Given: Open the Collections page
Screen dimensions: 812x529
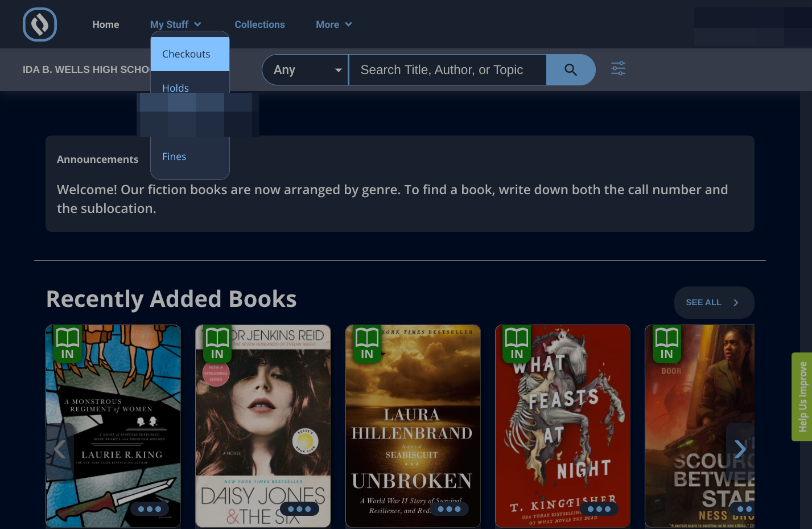Looking at the screenshot, I should click(x=260, y=24).
